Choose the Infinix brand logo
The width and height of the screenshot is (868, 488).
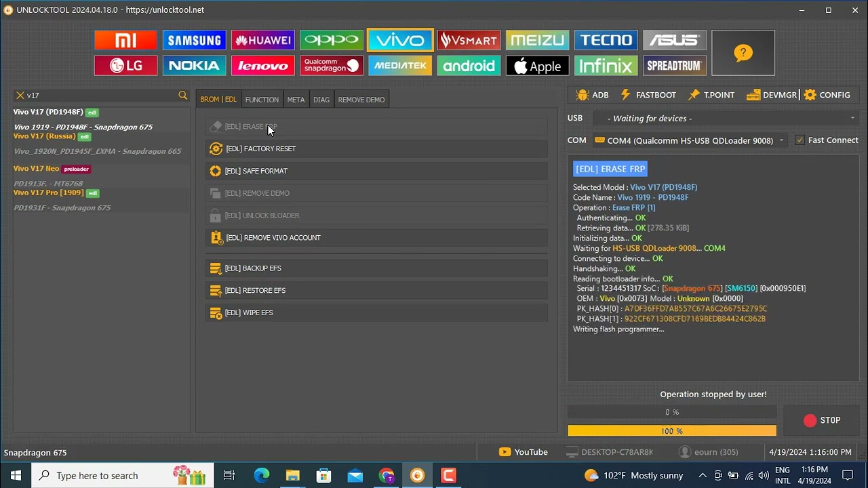(x=606, y=66)
